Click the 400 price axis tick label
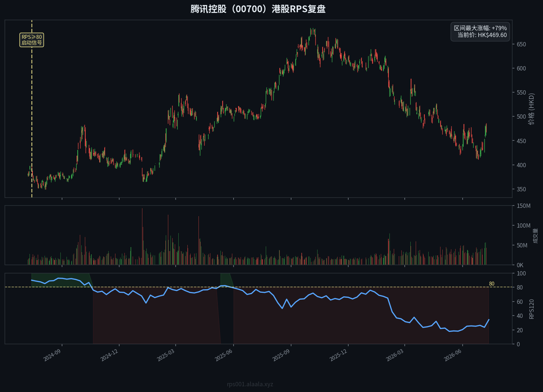 tap(521, 165)
